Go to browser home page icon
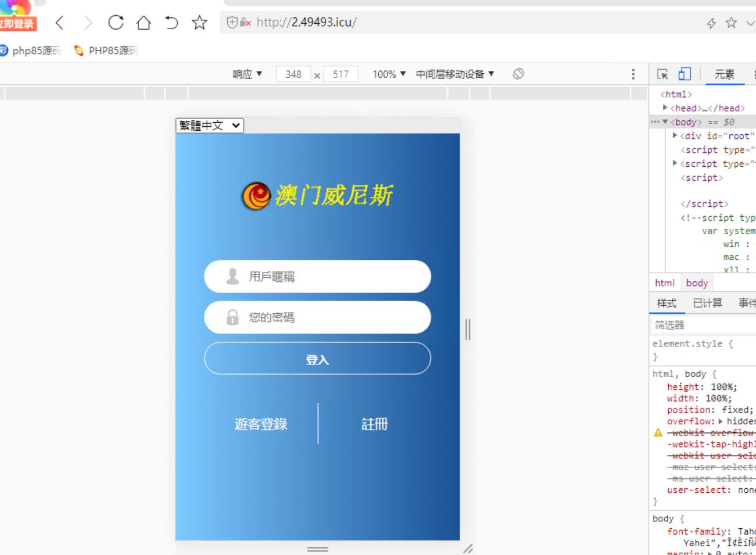The image size is (756, 555). (144, 23)
